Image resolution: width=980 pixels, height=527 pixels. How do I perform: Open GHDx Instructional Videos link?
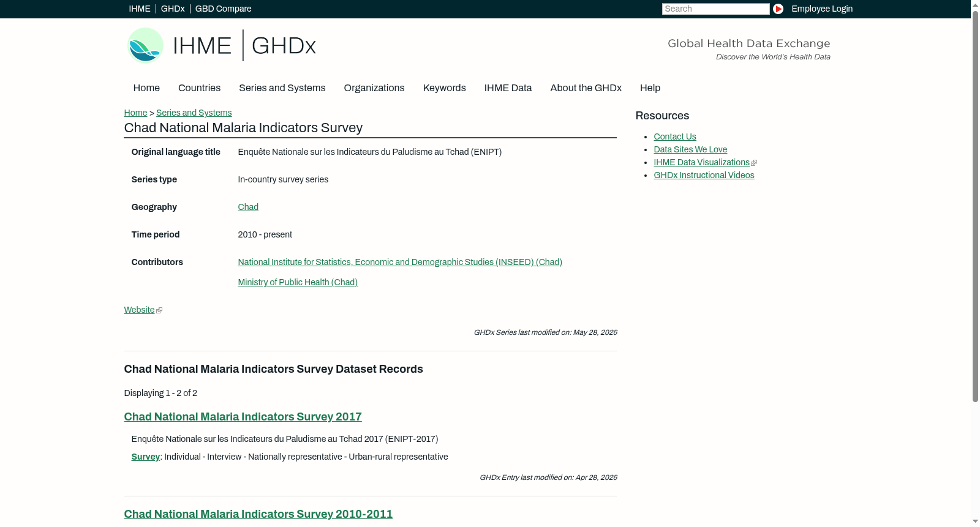[704, 175]
